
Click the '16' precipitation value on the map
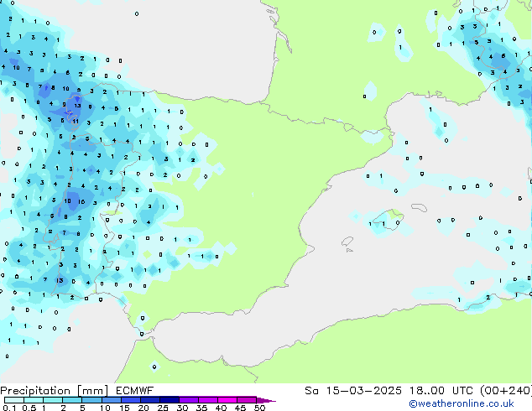[x=81, y=202]
